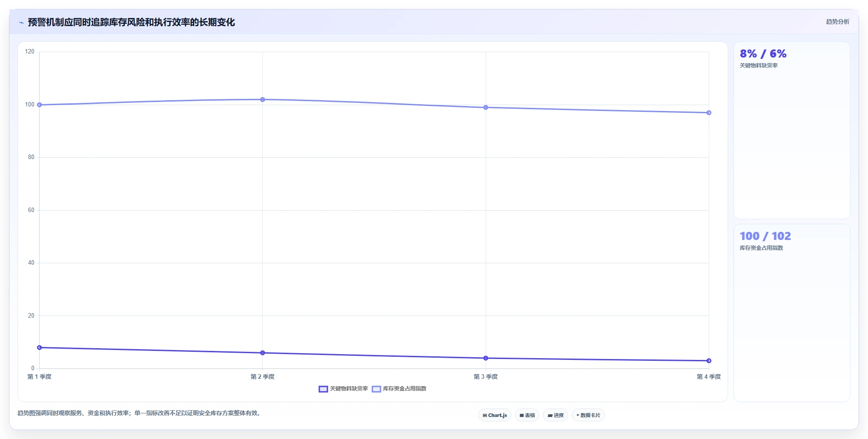Image resolution: width=868 pixels, height=439 pixels.
Task: Click the 第 4 季度 axis label
Action: [709, 377]
